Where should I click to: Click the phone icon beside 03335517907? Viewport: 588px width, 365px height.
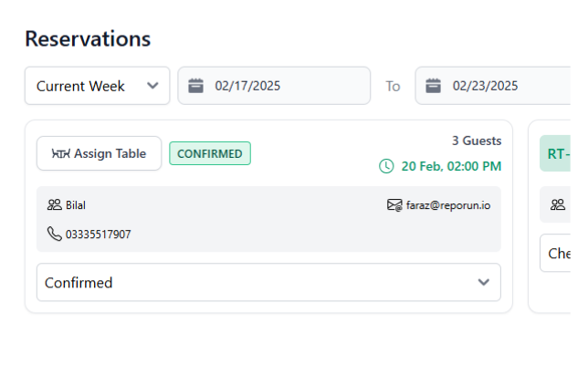(55, 234)
